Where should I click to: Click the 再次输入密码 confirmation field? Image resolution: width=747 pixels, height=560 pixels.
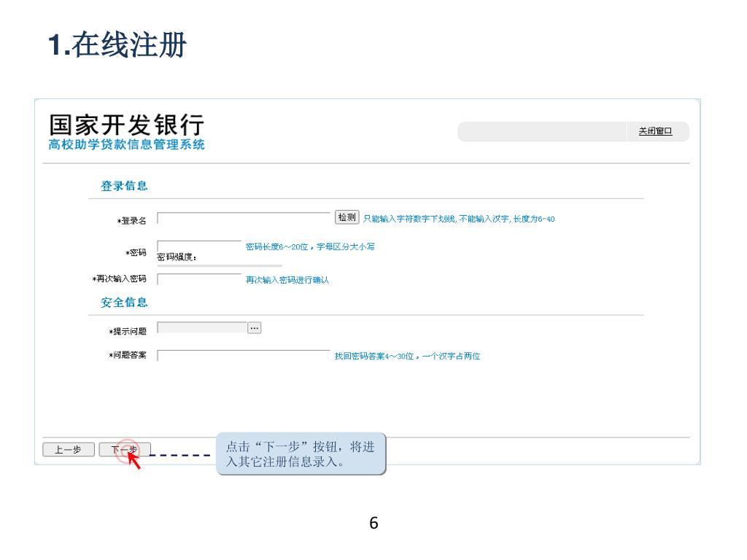tap(199, 279)
